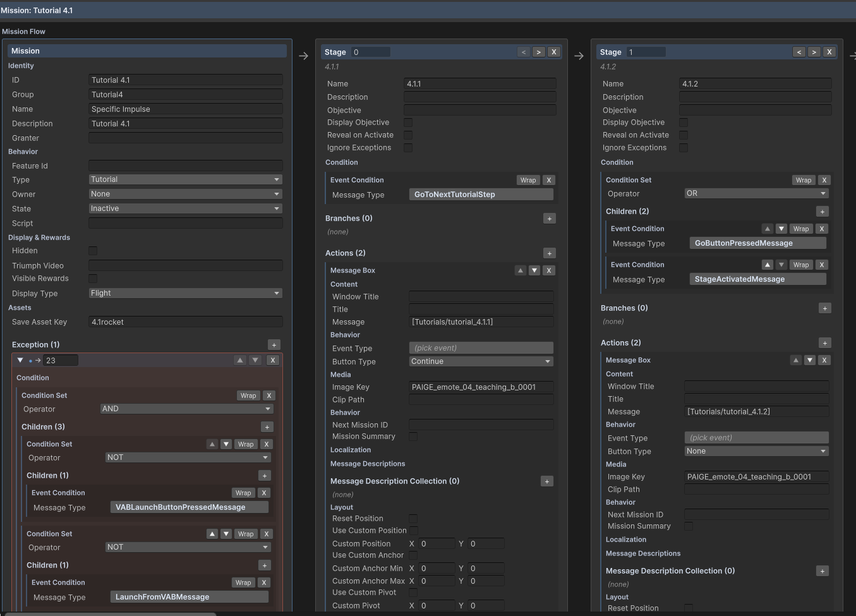The height and width of the screenshot is (616, 856).
Task: Delete exception 23 with the X
Action: pyautogui.click(x=273, y=361)
